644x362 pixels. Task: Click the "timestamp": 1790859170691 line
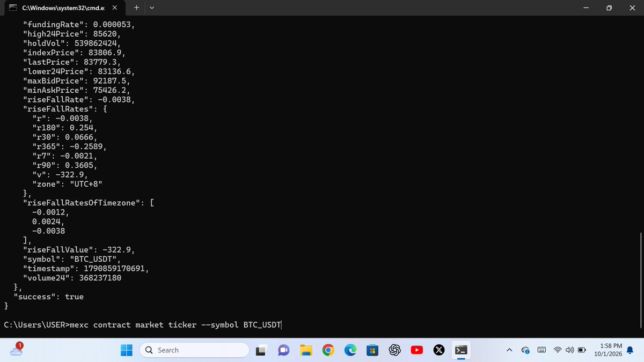coord(86,268)
